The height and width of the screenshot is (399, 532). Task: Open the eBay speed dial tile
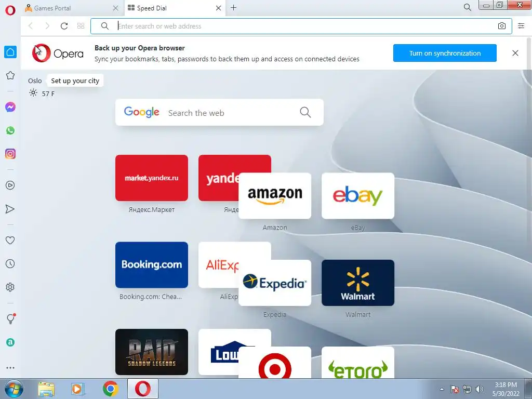[358, 196]
